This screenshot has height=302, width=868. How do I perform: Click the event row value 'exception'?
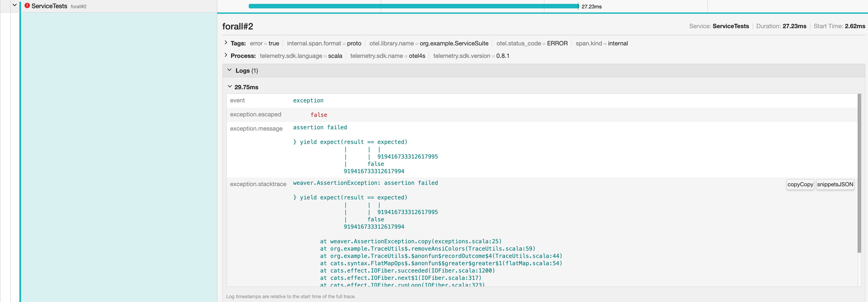click(x=308, y=100)
